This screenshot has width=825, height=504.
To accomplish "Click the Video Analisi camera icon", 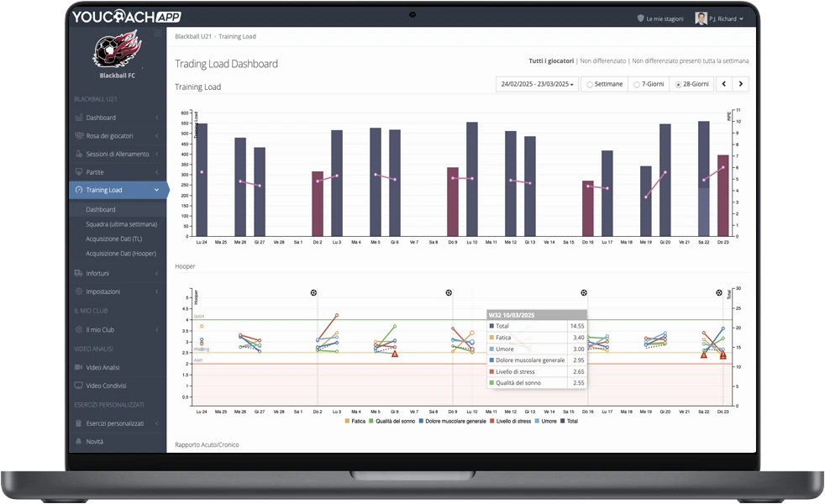I will pyautogui.click(x=78, y=367).
